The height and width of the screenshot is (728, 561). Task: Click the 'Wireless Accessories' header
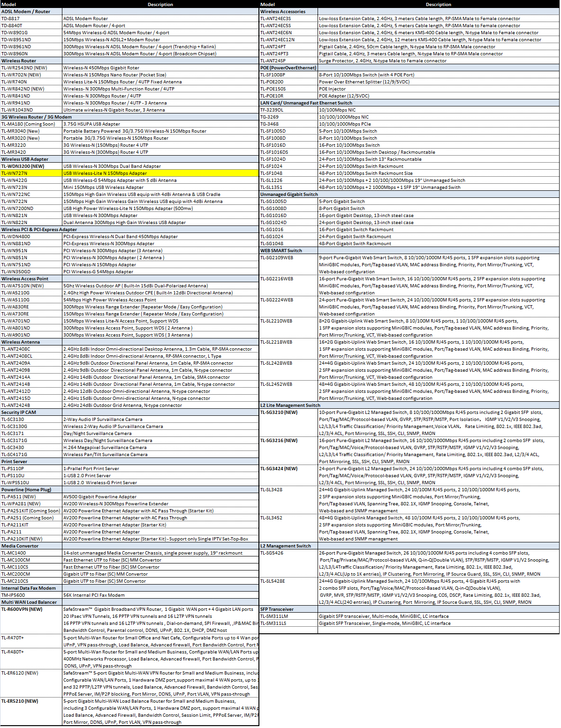[288, 12]
